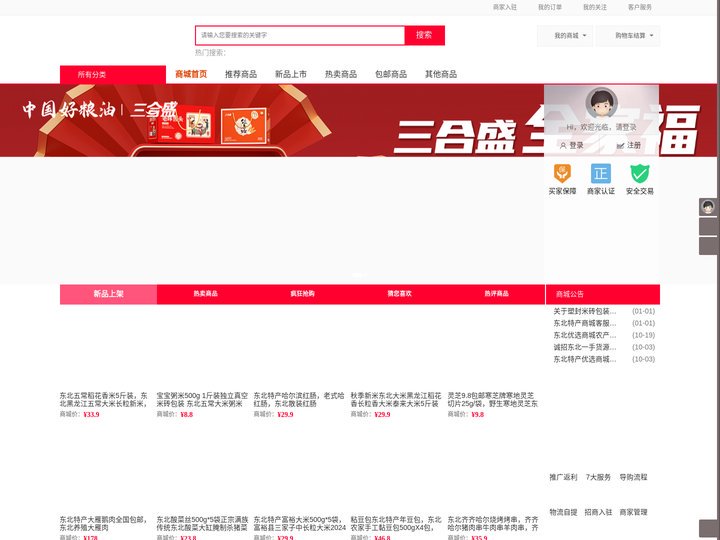Open 包邮商品 nav item
Viewport: 720px width, 540px height.
391,74
